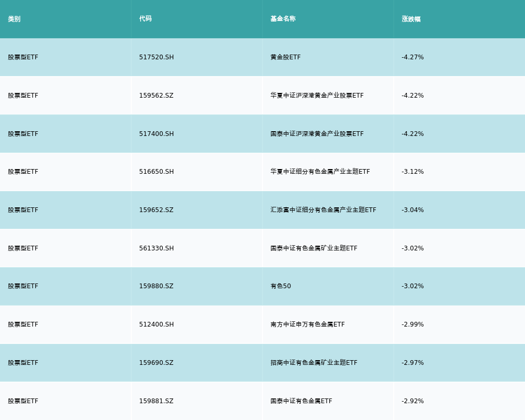Image resolution: width=525 pixels, height=420 pixels.
Task: Select code 159652.SZ
Action: [156, 210]
